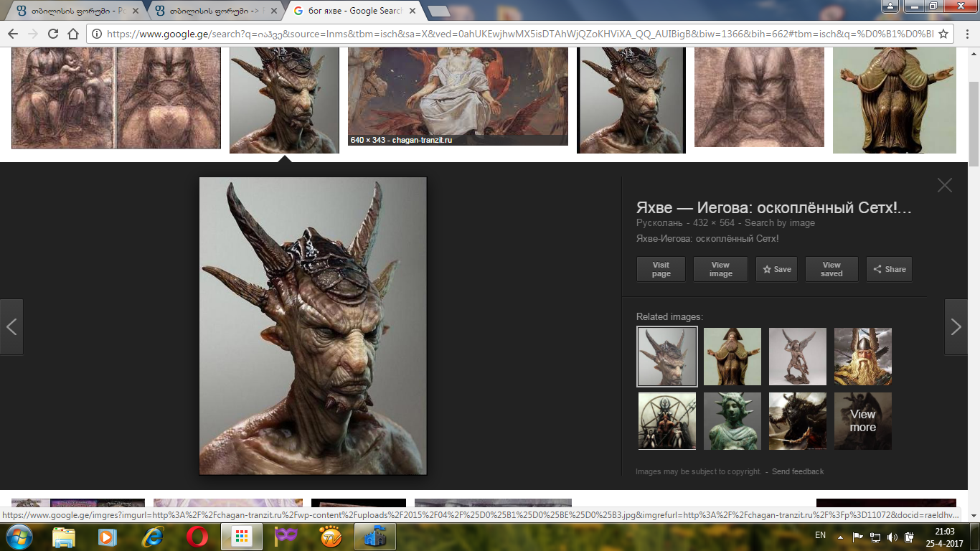980x551 pixels.
Task: Open the top-right bronze statue result
Action: tap(895, 99)
